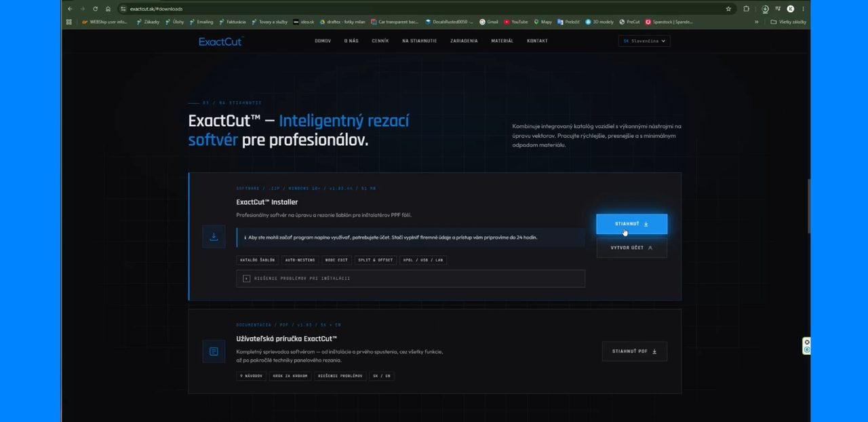Open the browser profile avatar
The width and height of the screenshot is (868, 422).
[791, 9]
